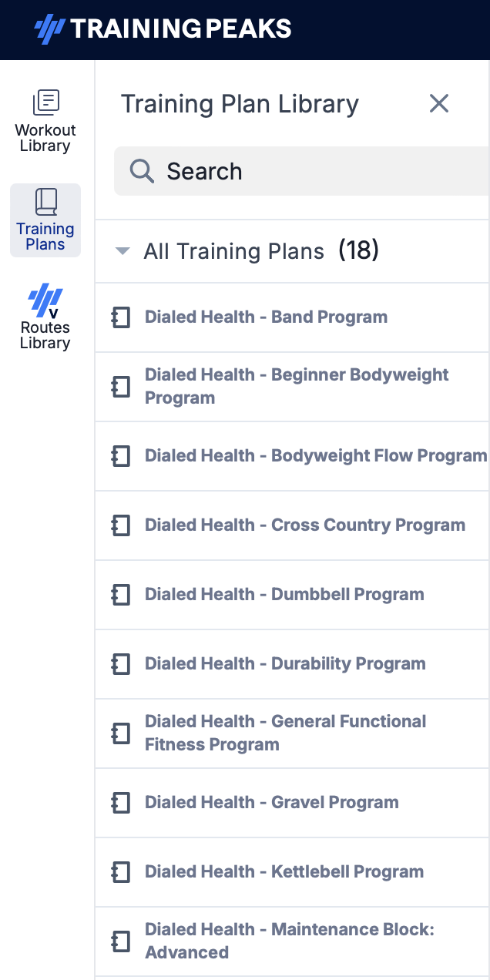The width and height of the screenshot is (490, 980).
Task: Open Dialed Health - Maintenance Block: Advanced
Action: (290, 941)
